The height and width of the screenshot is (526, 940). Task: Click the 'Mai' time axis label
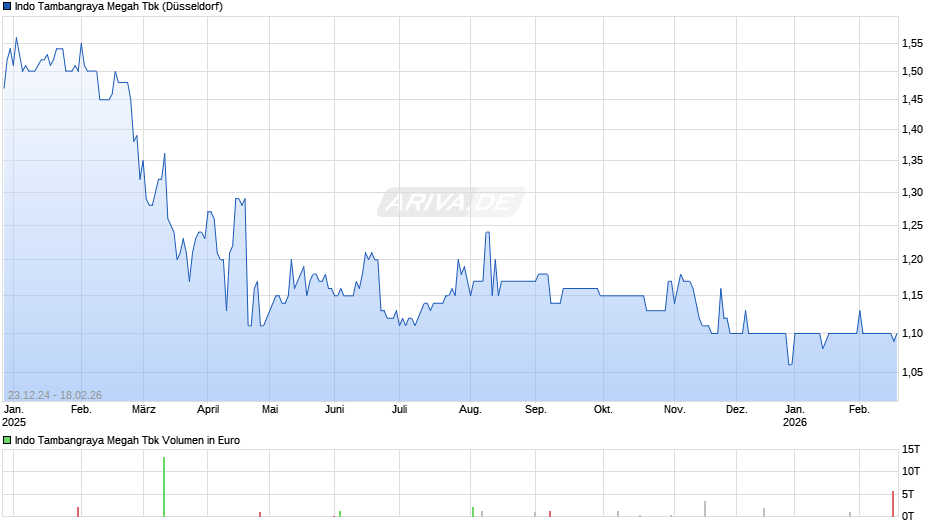(x=270, y=410)
